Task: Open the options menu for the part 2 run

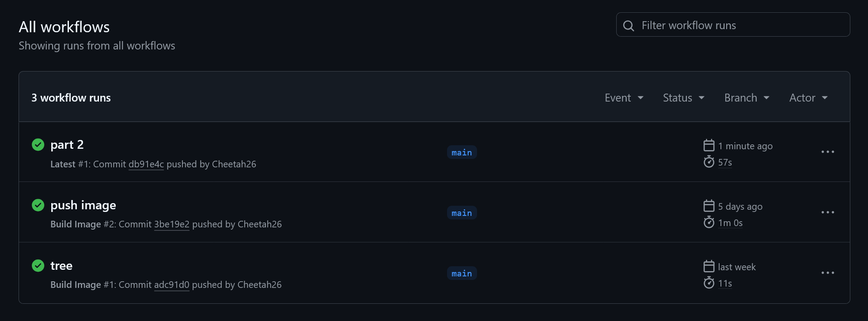Action: (x=827, y=152)
